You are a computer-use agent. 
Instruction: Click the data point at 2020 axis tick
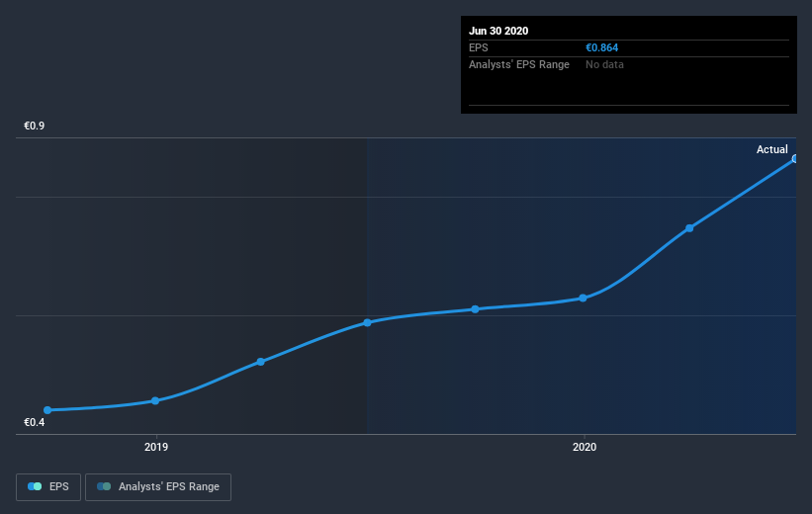click(584, 299)
